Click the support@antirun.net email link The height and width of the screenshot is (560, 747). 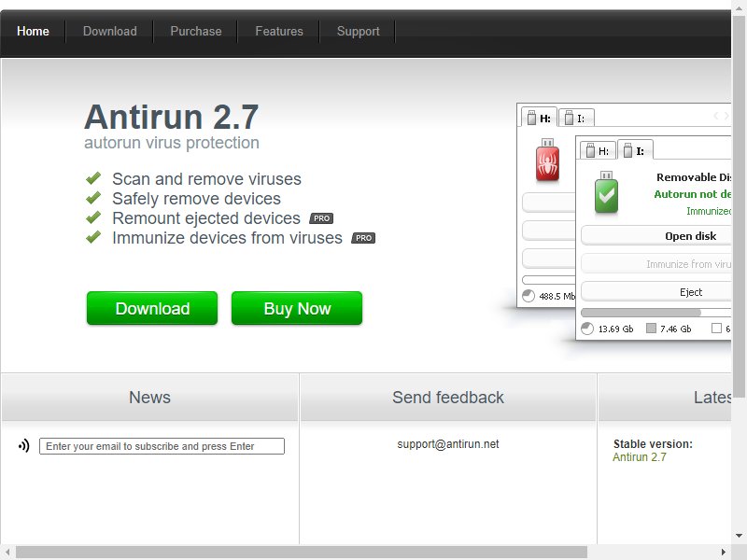click(448, 444)
